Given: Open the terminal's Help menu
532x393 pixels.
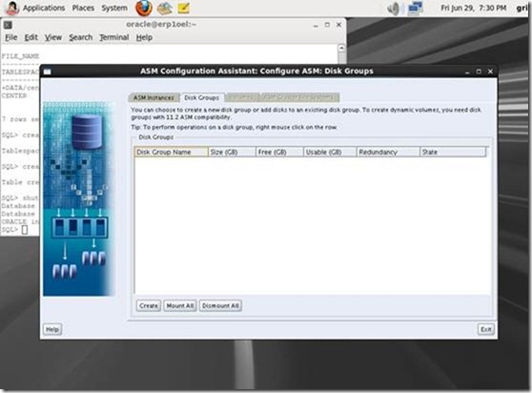Looking at the screenshot, I should 144,37.
